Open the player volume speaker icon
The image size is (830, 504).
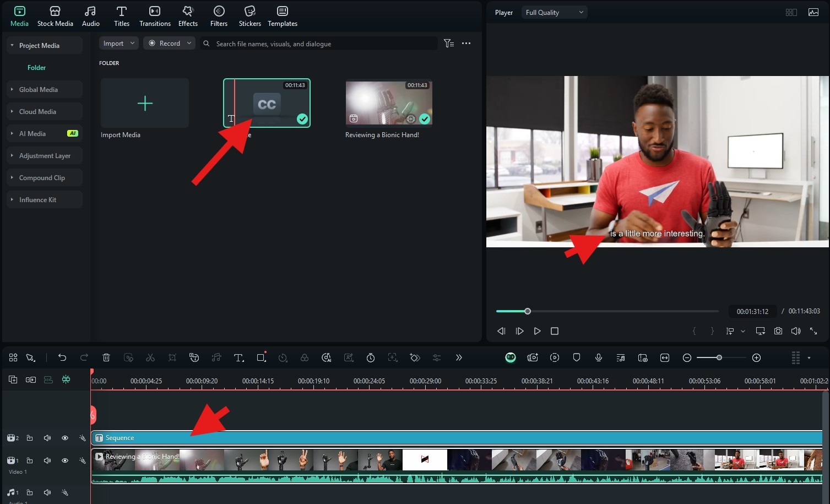[x=796, y=331]
